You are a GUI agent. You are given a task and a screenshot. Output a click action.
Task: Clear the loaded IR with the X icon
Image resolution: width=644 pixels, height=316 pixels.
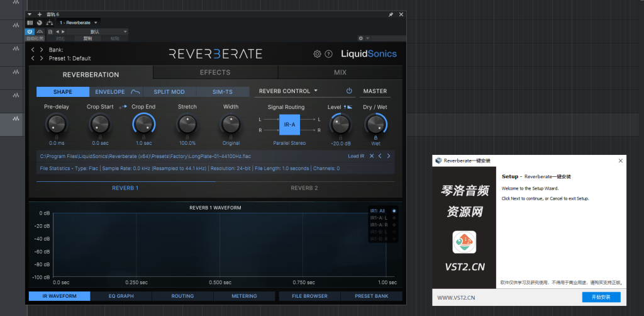[x=372, y=156]
